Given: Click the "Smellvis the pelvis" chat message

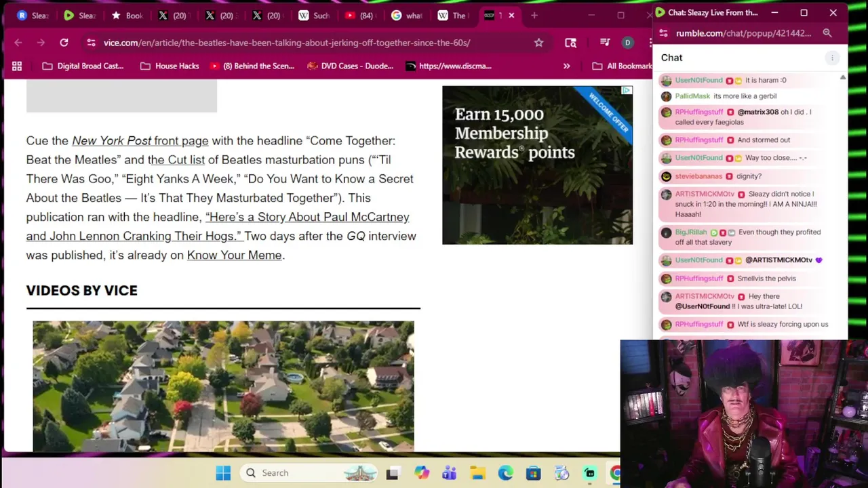Looking at the screenshot, I should (x=766, y=279).
